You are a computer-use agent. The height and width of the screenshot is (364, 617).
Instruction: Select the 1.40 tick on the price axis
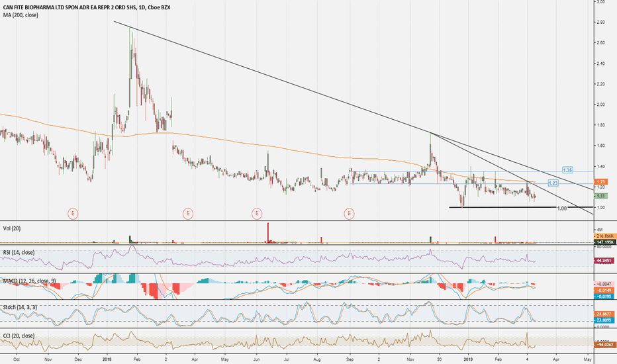[x=601, y=167]
